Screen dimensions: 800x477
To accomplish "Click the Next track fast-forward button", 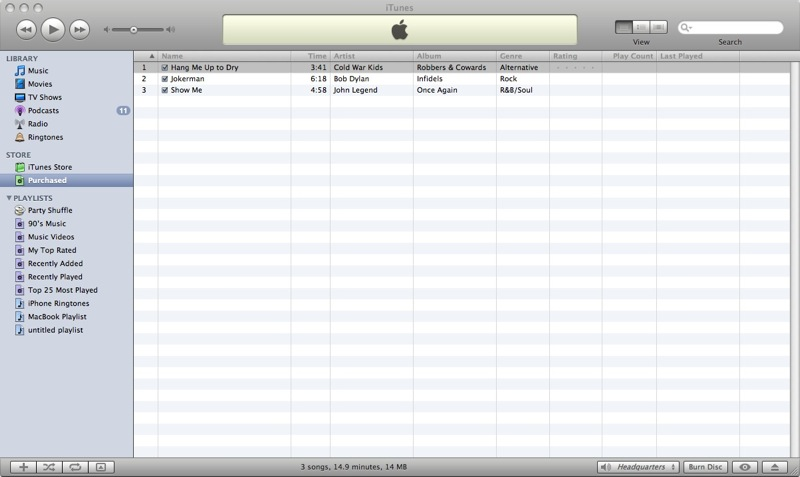I will [x=80, y=29].
